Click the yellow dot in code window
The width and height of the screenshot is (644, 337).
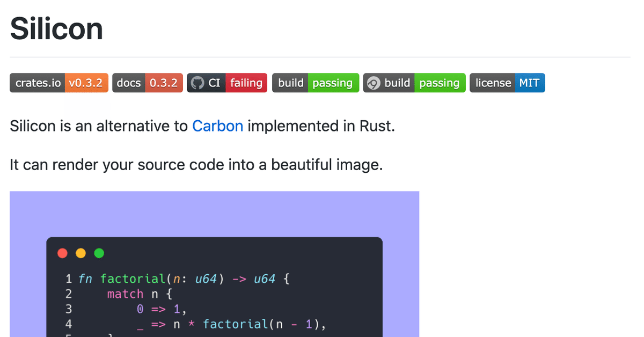(80, 253)
